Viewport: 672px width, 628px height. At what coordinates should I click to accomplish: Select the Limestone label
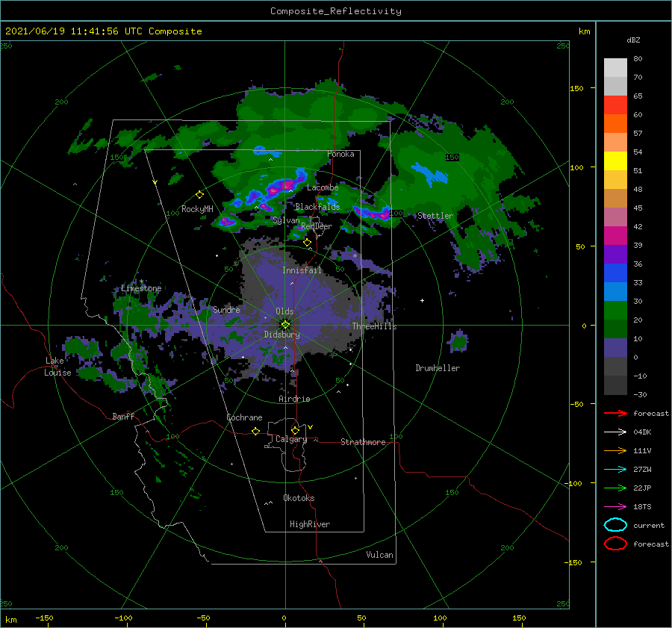141,288
